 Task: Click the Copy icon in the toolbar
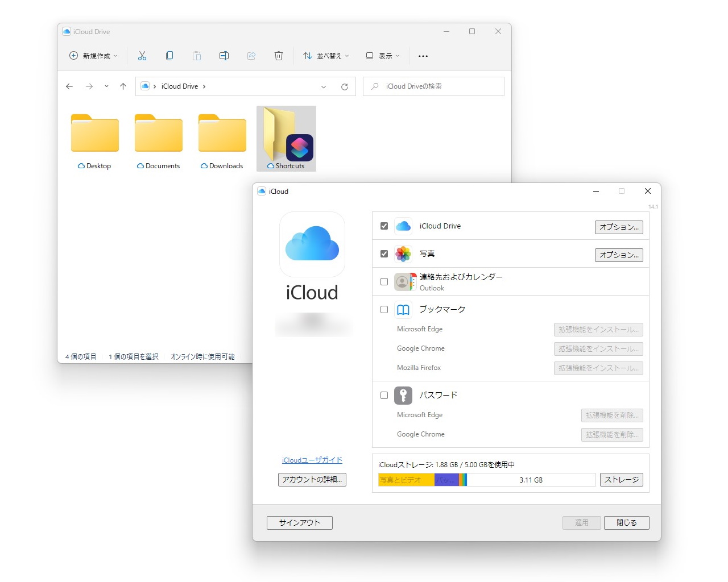[169, 56]
